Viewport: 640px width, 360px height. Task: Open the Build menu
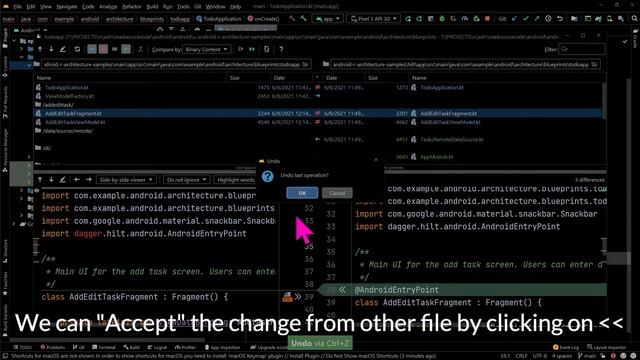(x=152, y=7)
